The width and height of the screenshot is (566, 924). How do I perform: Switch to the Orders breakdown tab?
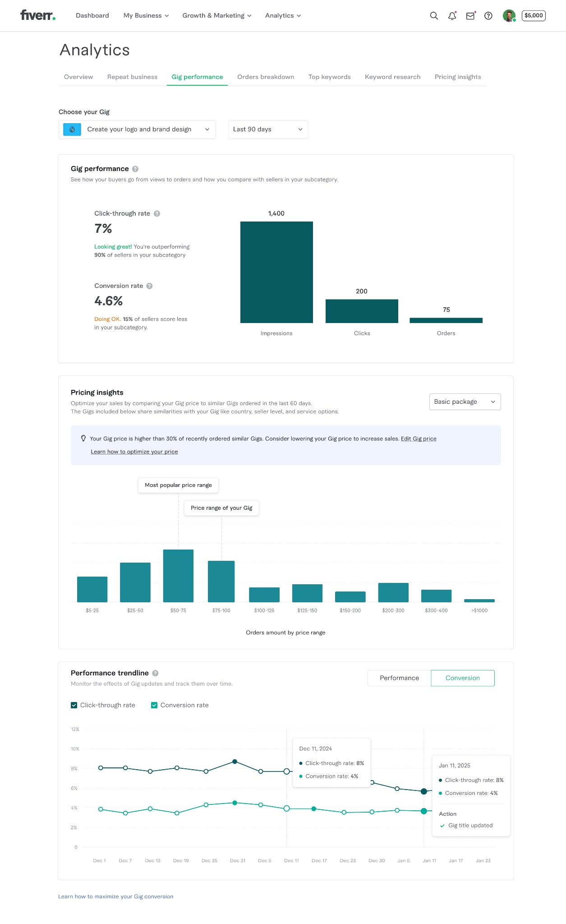tap(266, 77)
